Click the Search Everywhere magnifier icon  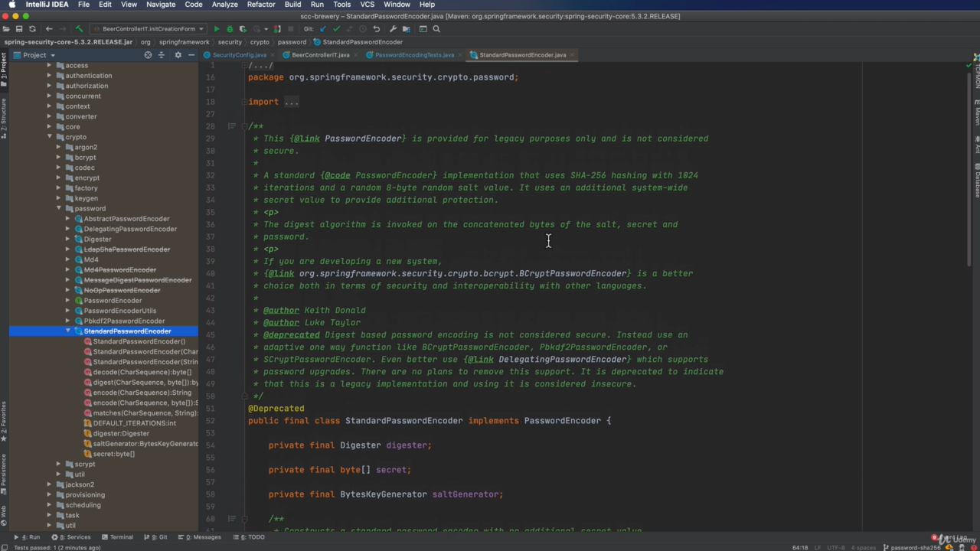436,29
